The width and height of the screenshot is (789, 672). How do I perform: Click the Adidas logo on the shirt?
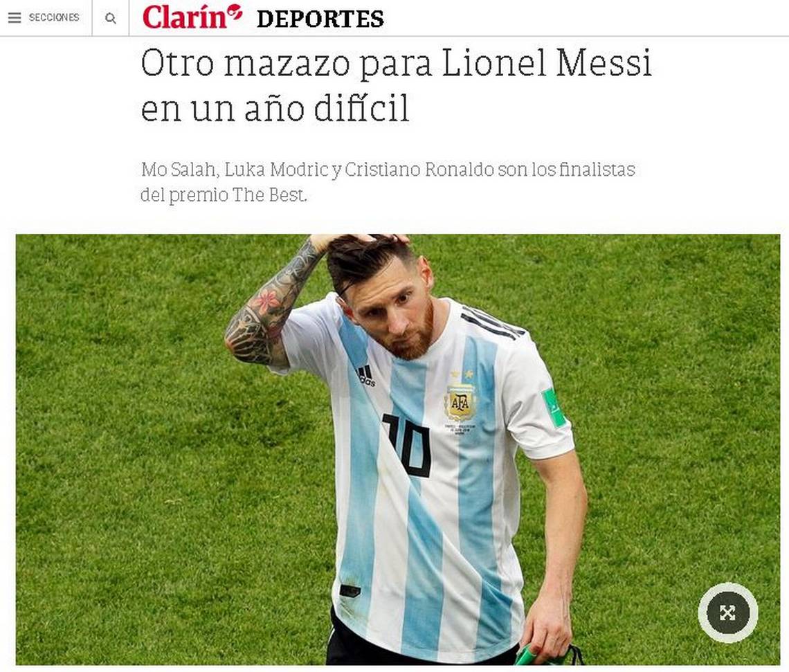pyautogui.click(x=366, y=376)
